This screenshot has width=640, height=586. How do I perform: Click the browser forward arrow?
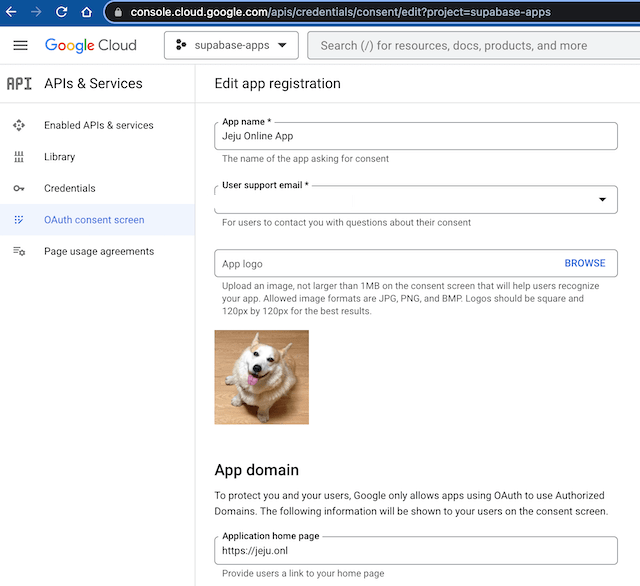(36, 12)
